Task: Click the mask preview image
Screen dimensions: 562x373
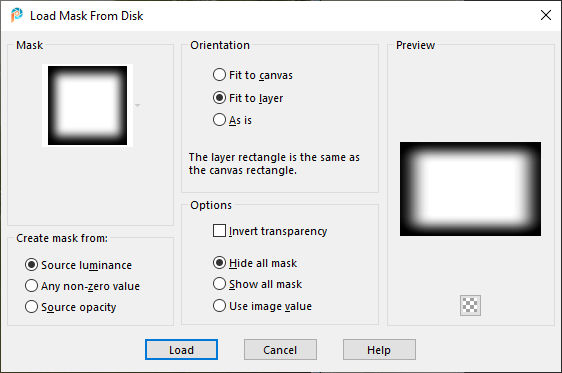Action: (470, 189)
